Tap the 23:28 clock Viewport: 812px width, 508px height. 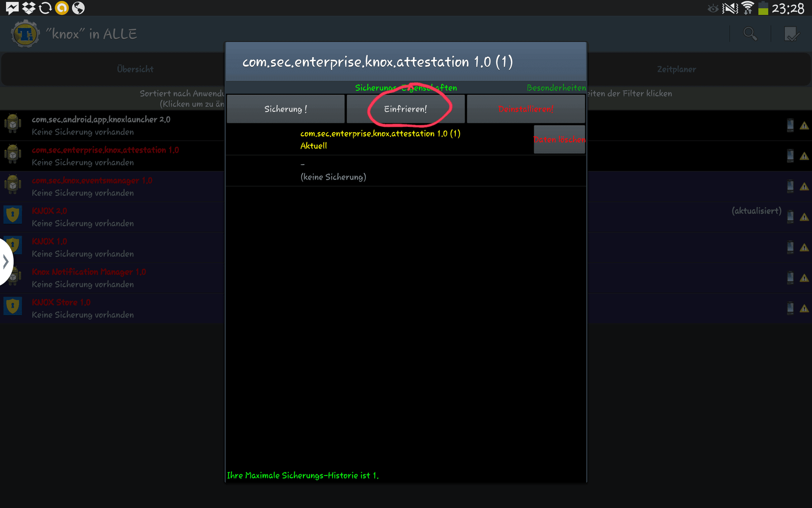click(x=788, y=8)
